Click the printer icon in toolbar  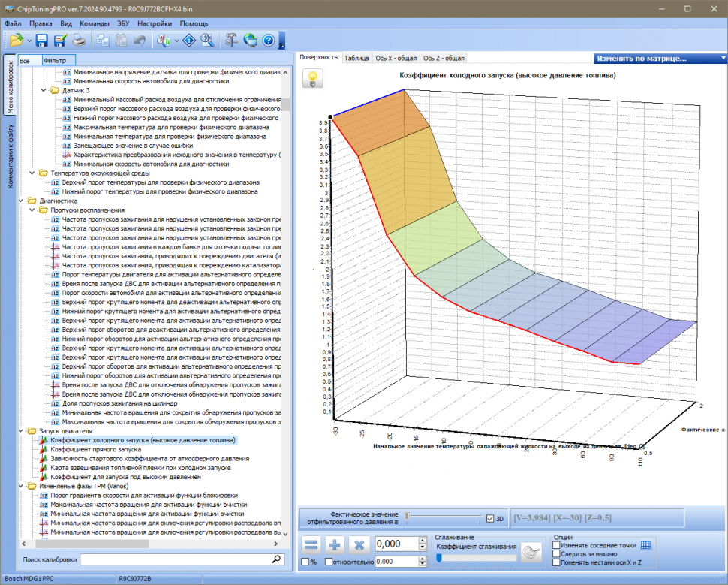(x=78, y=41)
